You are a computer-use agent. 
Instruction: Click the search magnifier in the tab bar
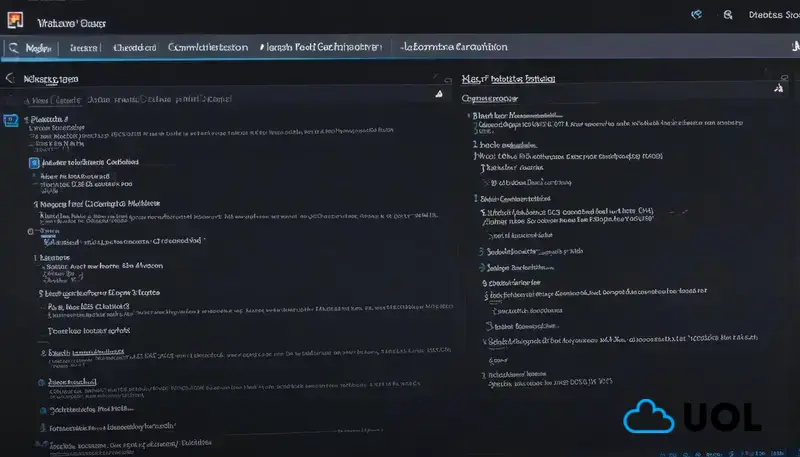pyautogui.click(x=13, y=48)
